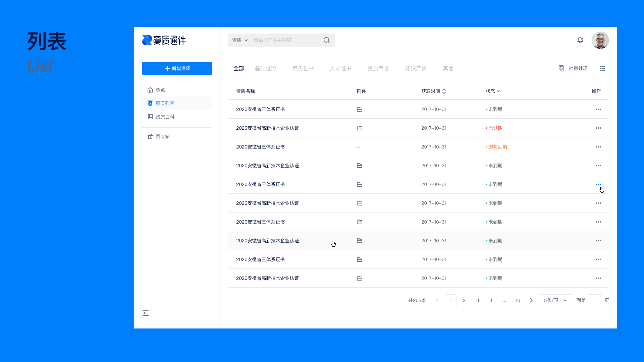
Task: Open highlighted blue more-actions ellipsis
Action: [x=598, y=184]
